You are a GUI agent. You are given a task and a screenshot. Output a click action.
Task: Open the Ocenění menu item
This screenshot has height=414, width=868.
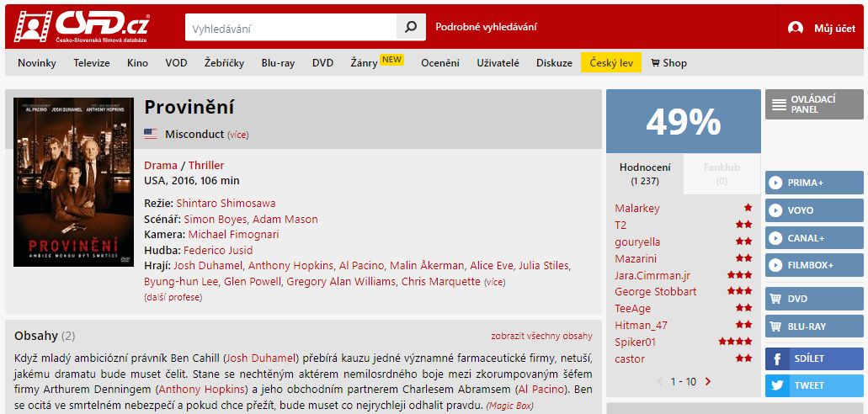point(440,63)
